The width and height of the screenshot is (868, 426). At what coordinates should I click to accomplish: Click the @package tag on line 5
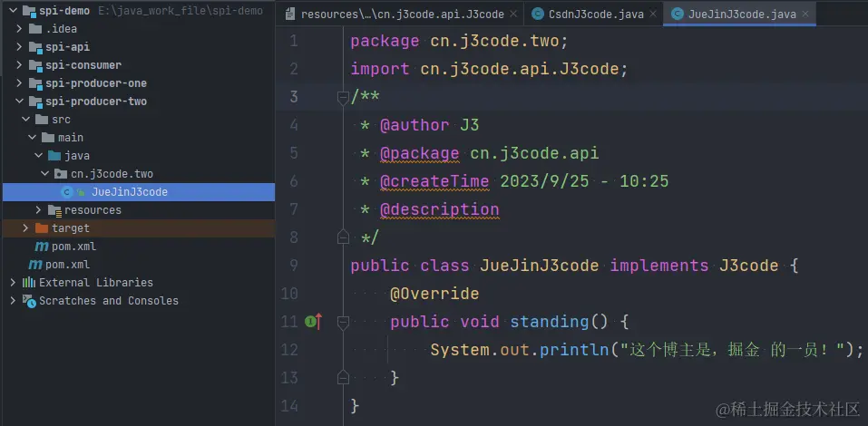coord(419,153)
